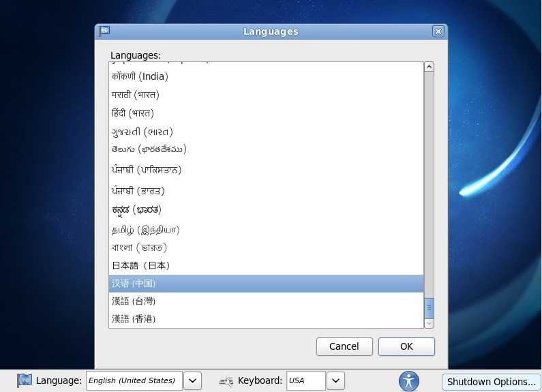Select मराठी (भारत) language row
Viewport: 542px width, 392px height.
click(x=266, y=95)
